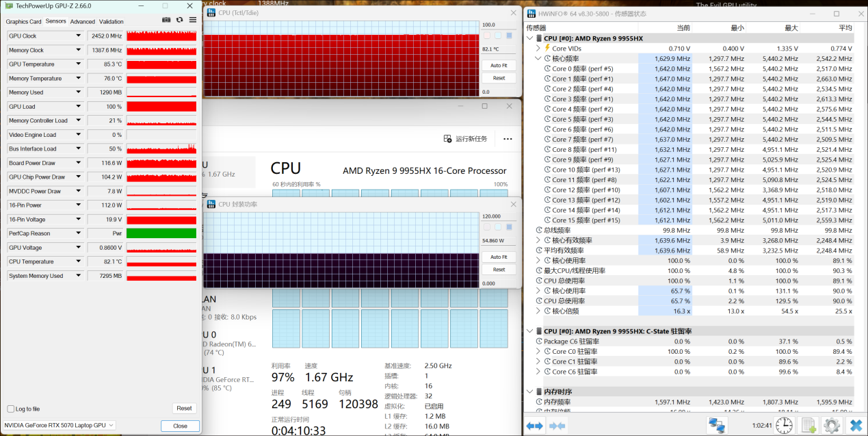Click the HWiNFO clock reset timer icon
Screen dimensions: 868x436
pos(784,426)
